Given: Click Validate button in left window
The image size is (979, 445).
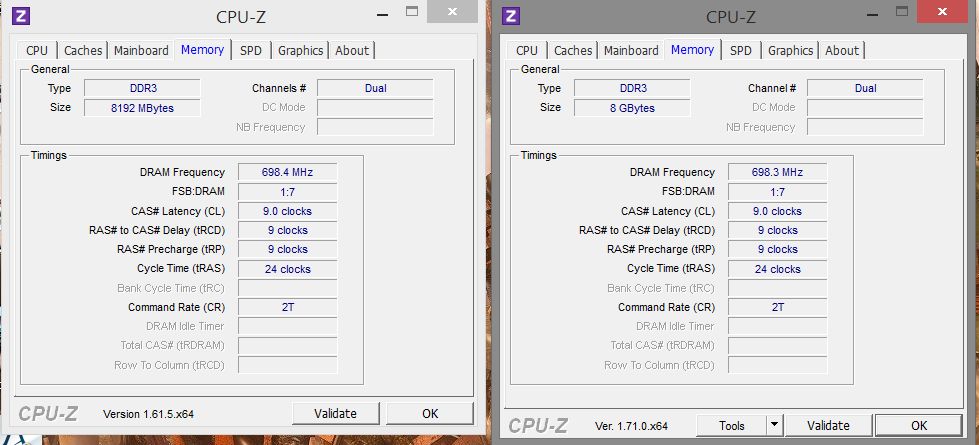Looking at the screenshot, I should pos(336,413).
